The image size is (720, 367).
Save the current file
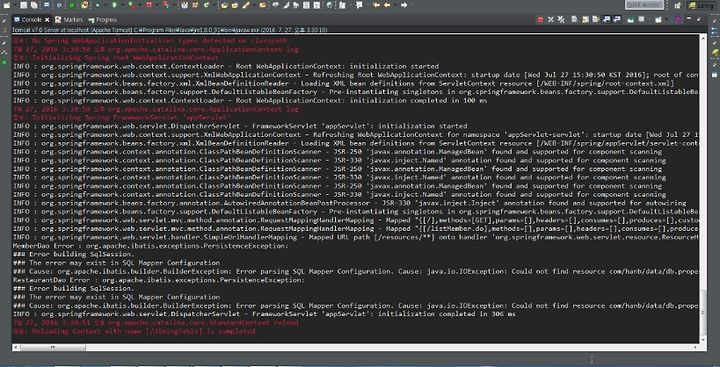pos(24,5)
